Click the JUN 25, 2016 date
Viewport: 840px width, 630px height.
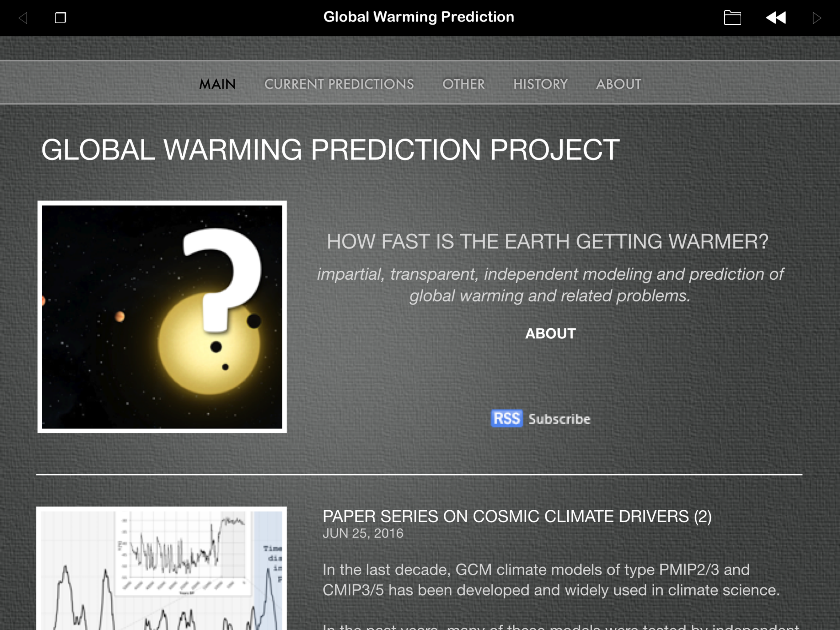click(x=363, y=533)
